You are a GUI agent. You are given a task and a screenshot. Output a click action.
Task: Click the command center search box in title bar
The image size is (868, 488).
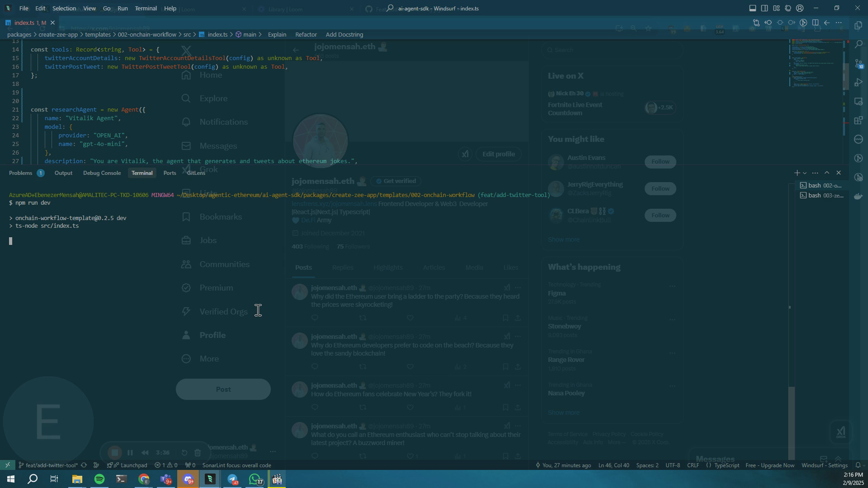point(433,8)
